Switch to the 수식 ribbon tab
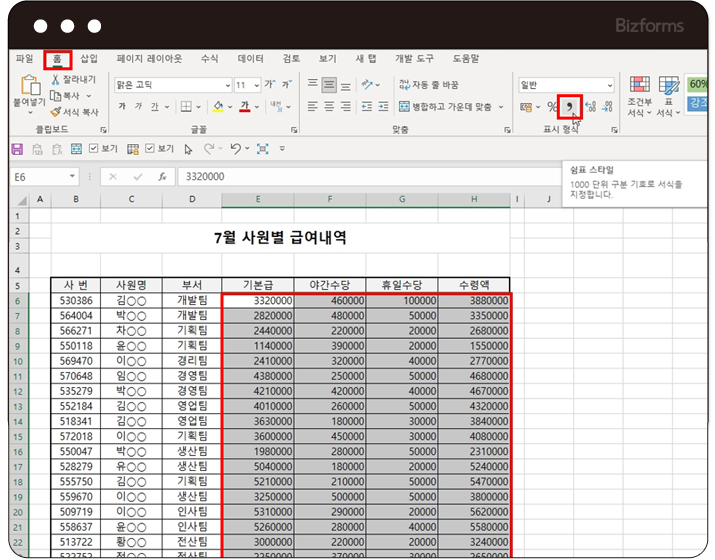The width and height of the screenshot is (715, 560). [x=209, y=59]
